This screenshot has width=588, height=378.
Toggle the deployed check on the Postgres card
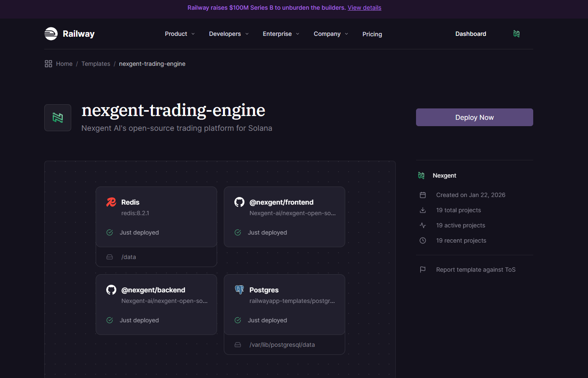click(x=237, y=320)
